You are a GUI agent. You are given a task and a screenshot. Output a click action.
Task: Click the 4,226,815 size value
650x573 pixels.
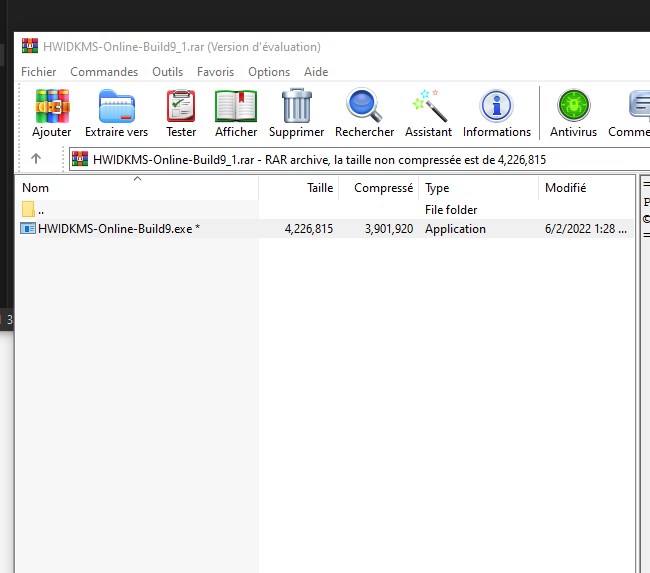(x=309, y=229)
